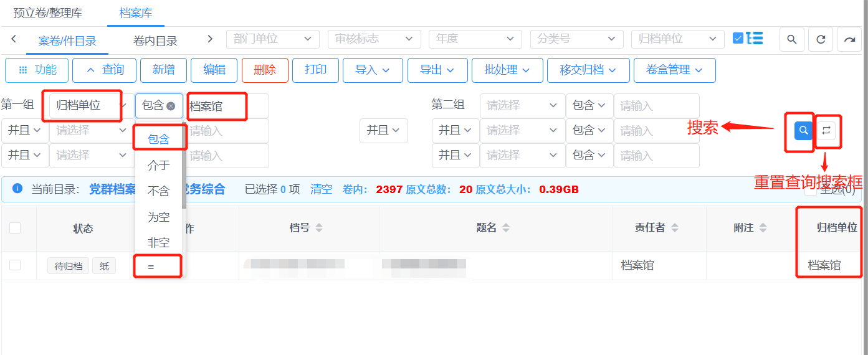The image size is (868, 355).
Task: Select the first row checkbox
Action: 15,265
